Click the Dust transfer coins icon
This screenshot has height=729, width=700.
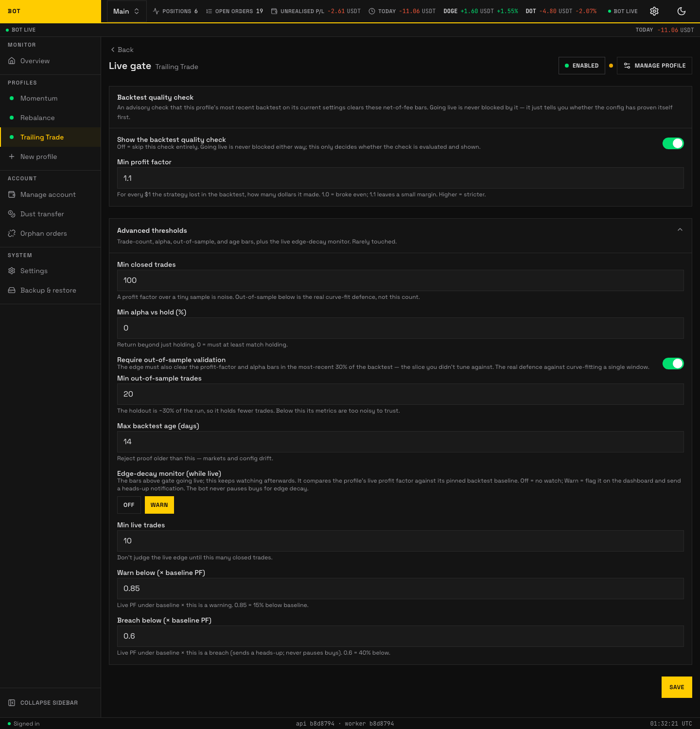[x=12, y=214]
